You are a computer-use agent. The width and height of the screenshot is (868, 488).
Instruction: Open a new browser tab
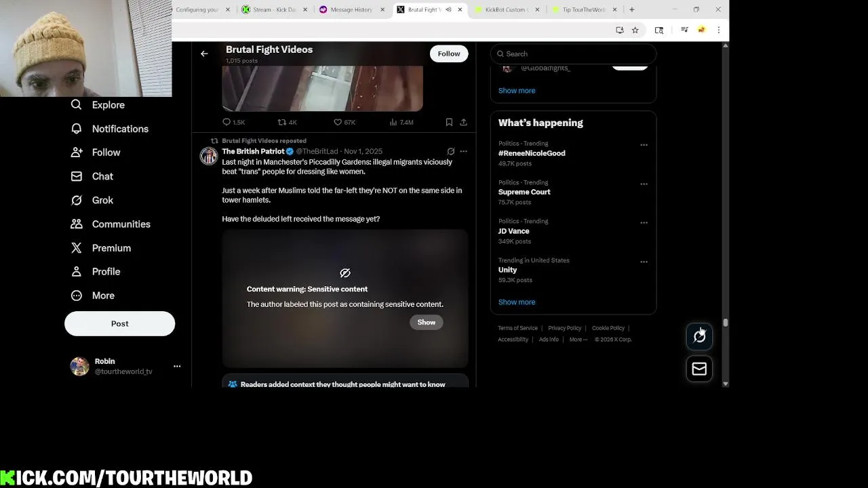click(631, 9)
